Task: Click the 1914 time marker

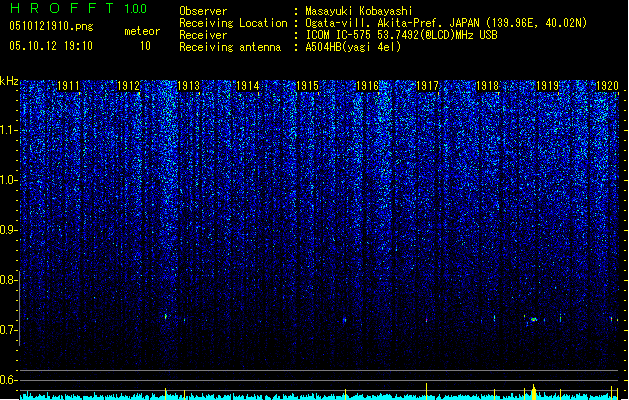Action: coord(248,86)
